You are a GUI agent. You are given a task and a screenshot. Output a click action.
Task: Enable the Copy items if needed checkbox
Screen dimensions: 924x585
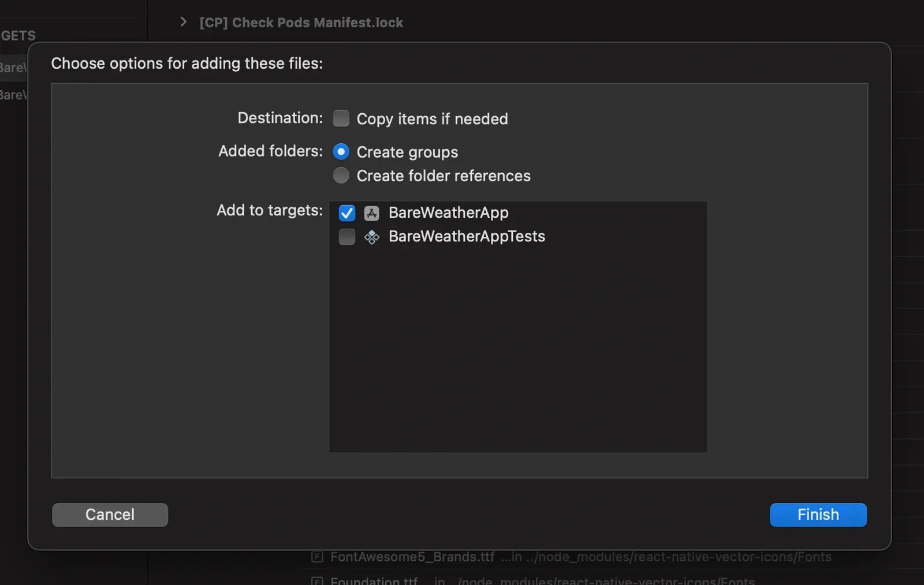pyautogui.click(x=341, y=118)
